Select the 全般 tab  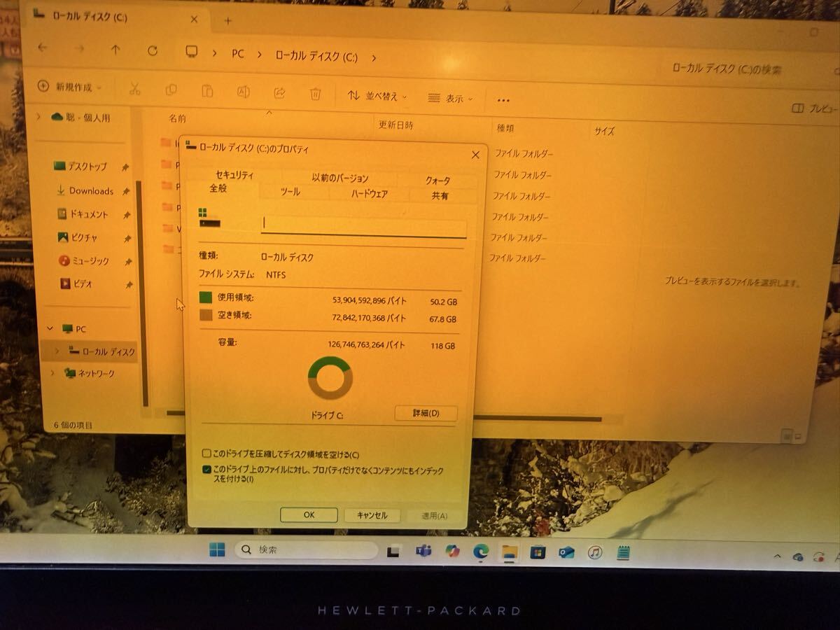point(218,189)
